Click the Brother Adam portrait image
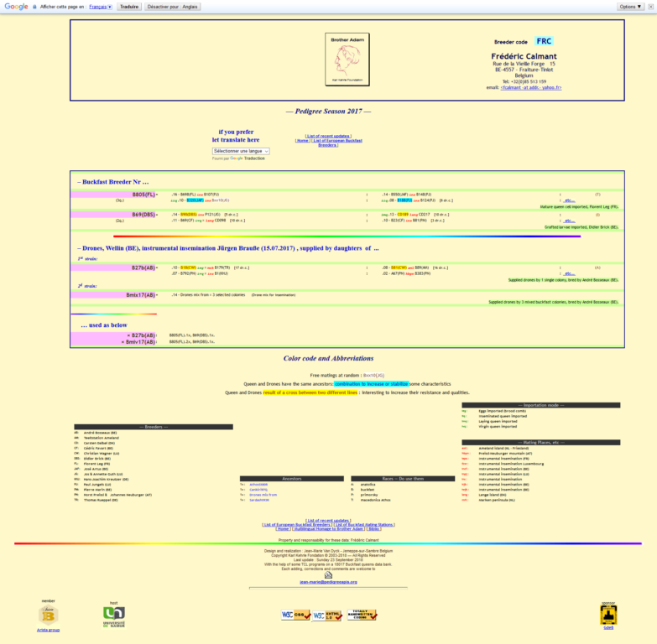Image resolution: width=657 pixels, height=644 pixels. point(347,60)
